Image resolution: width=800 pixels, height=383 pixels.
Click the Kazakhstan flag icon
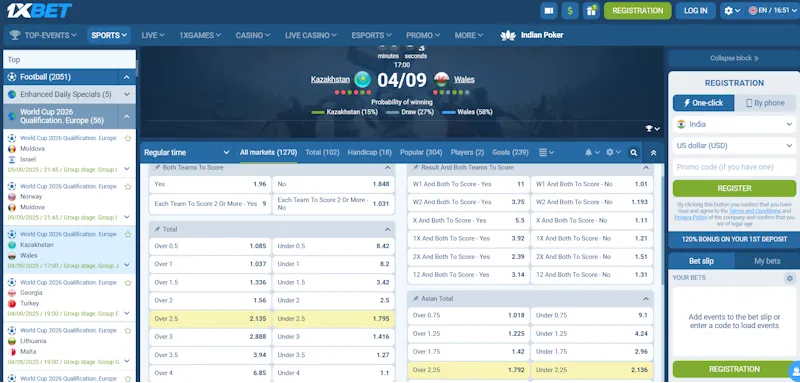[362, 80]
